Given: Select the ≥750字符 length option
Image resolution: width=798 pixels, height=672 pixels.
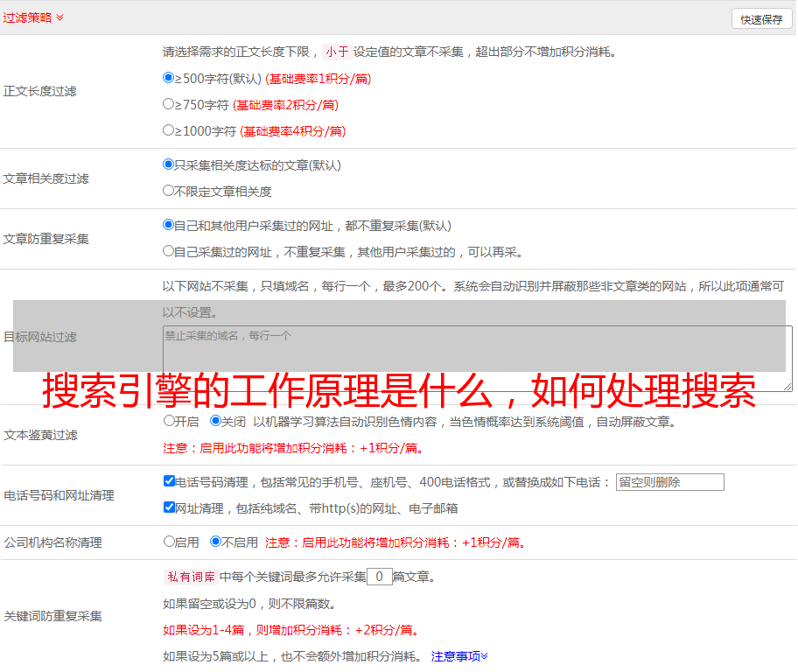Looking at the screenshot, I should click(169, 104).
